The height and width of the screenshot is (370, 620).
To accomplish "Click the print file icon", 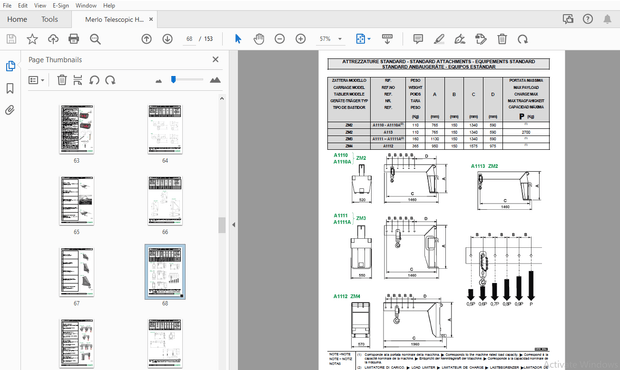I will (x=74, y=39).
